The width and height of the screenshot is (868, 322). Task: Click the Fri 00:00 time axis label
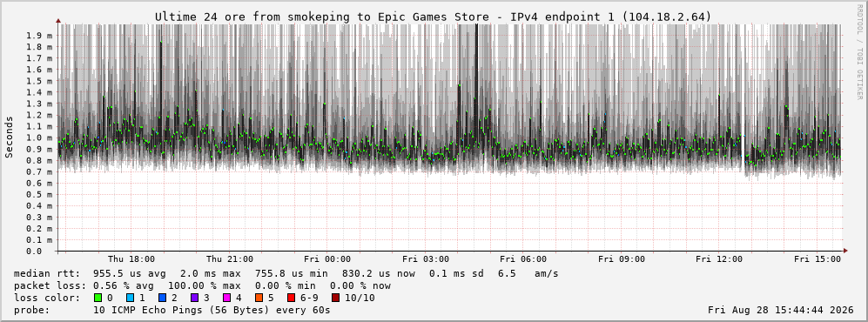327,259
